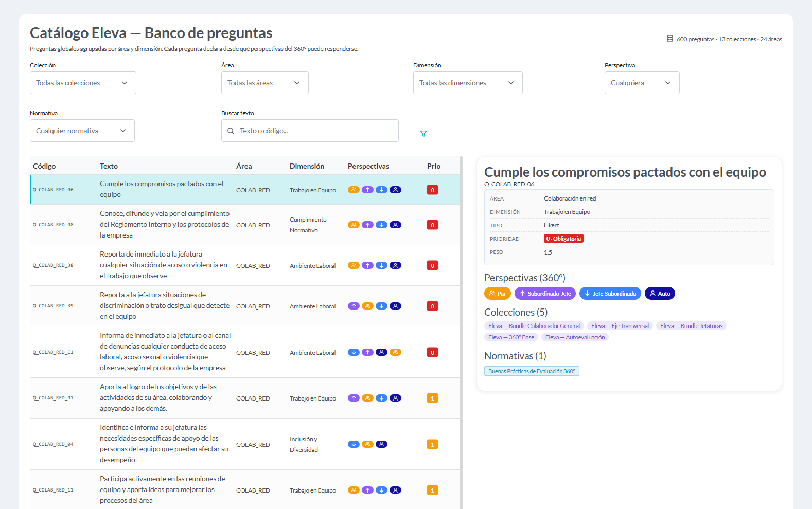Click the purple up-arrow icon in row Q_COLAB_RED_08
Screen dimensions: 812x509
367,225
